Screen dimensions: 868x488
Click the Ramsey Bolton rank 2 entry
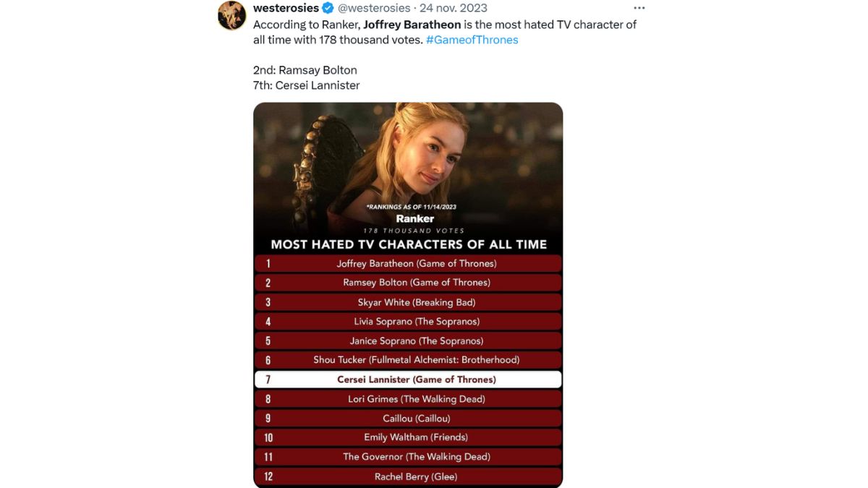pyautogui.click(x=407, y=282)
